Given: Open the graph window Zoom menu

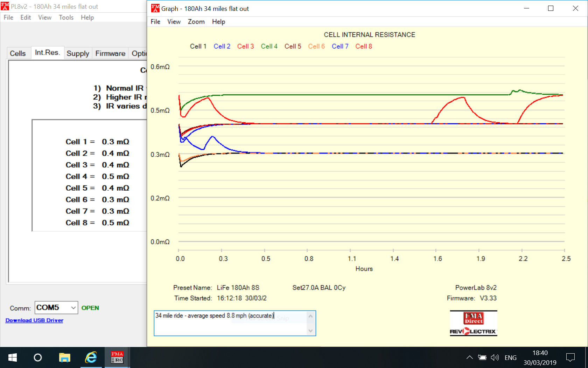Looking at the screenshot, I should click(196, 22).
